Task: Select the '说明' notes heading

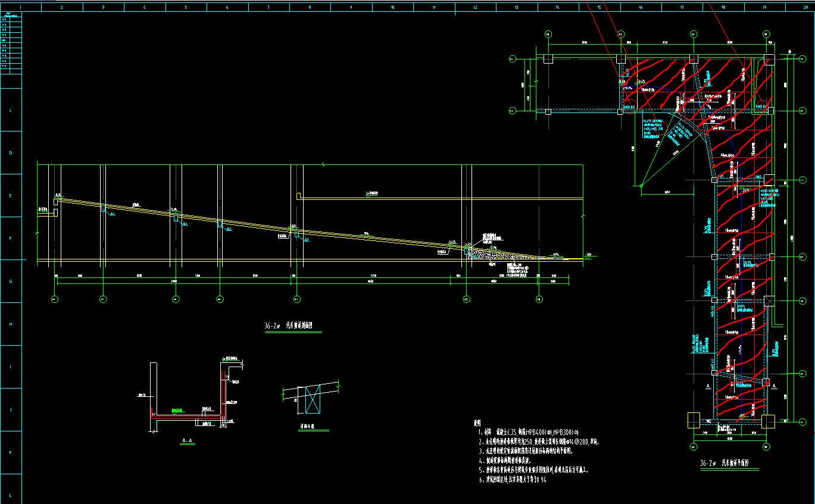Action: point(477,423)
